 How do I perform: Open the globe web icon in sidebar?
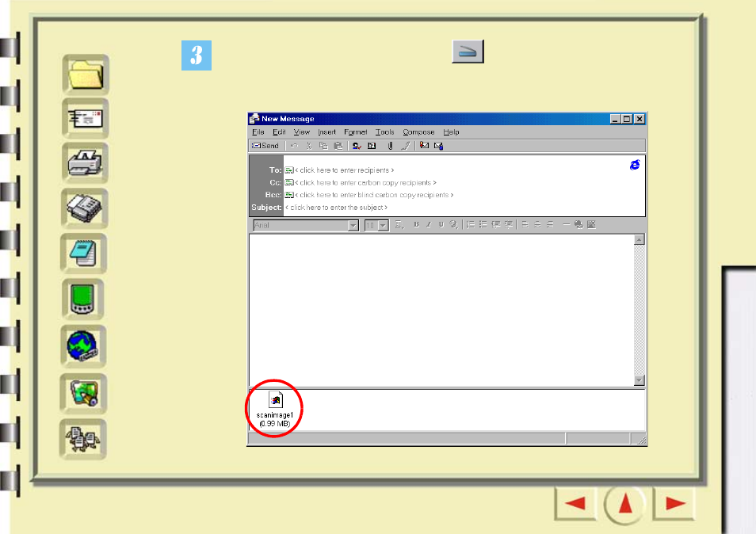click(x=83, y=346)
